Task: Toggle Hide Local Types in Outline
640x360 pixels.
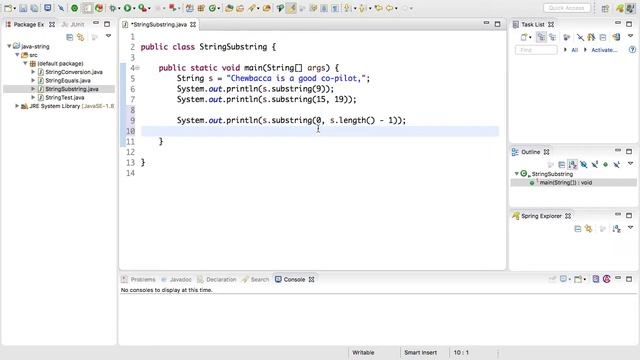Action: 617,164
